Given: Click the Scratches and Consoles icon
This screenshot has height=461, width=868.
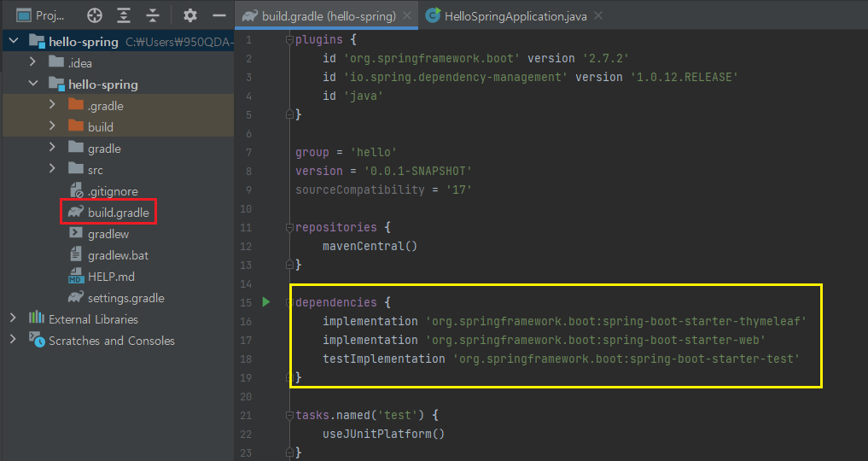Looking at the screenshot, I should point(37,339).
